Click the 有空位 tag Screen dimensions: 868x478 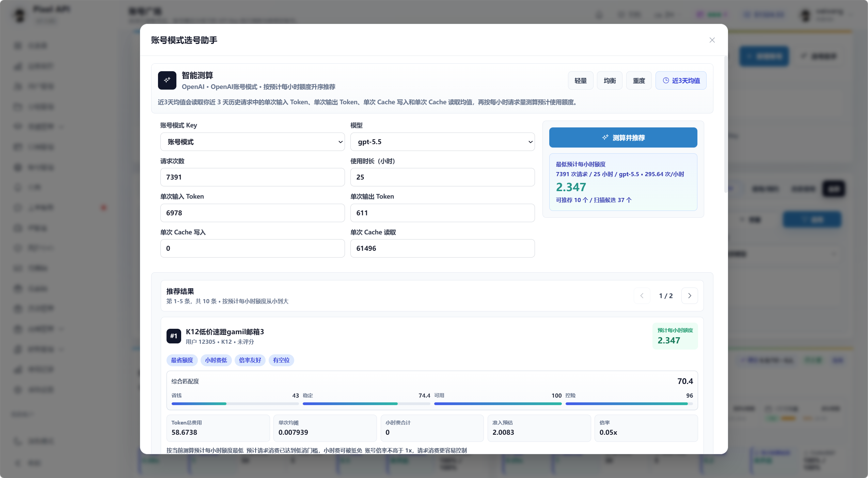281,360
